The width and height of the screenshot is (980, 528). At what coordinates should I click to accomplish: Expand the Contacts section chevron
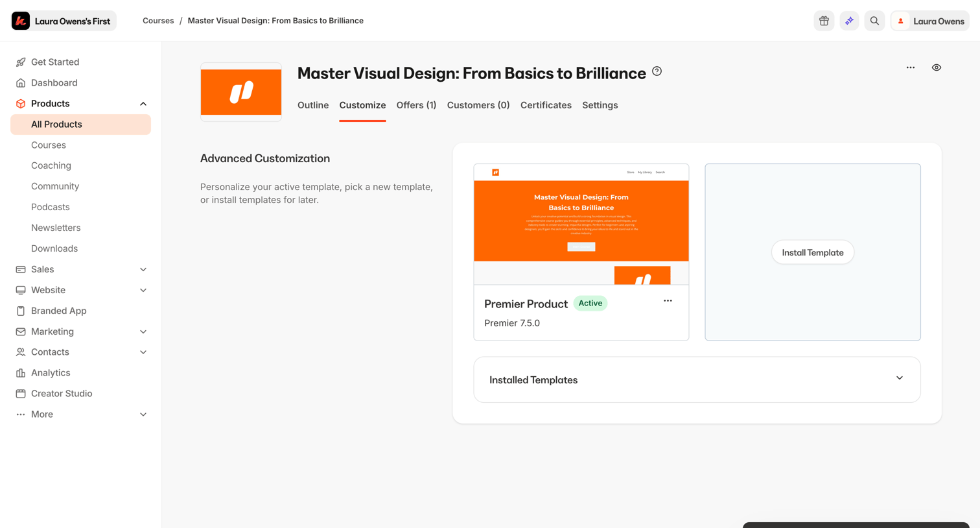(x=143, y=352)
